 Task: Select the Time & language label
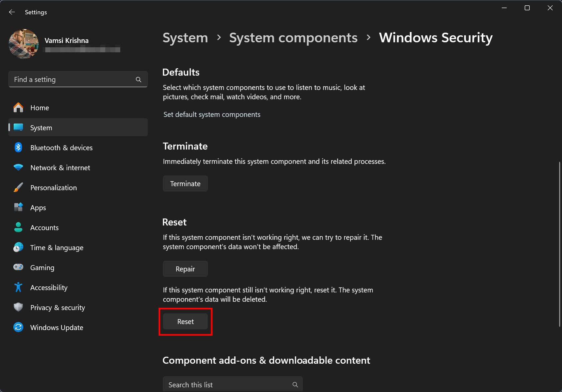click(57, 248)
